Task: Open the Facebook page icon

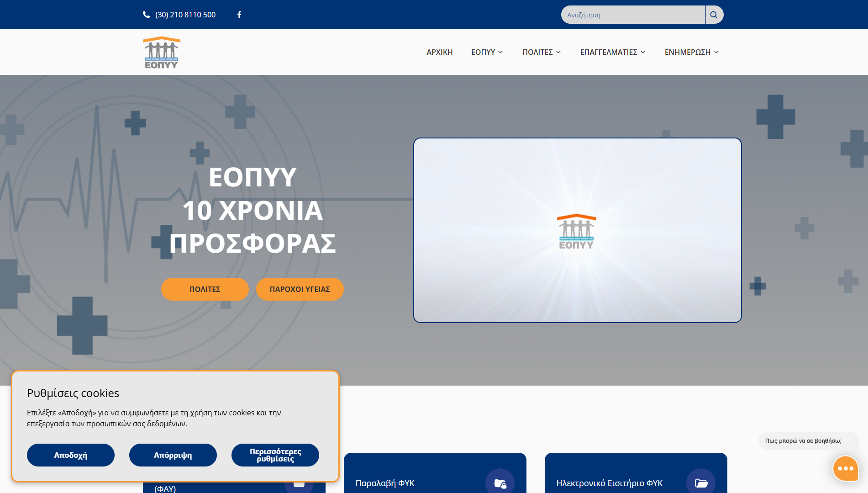Action: 239,15
